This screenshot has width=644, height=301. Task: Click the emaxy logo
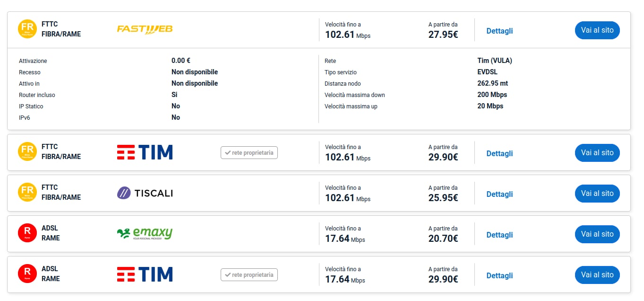click(145, 233)
